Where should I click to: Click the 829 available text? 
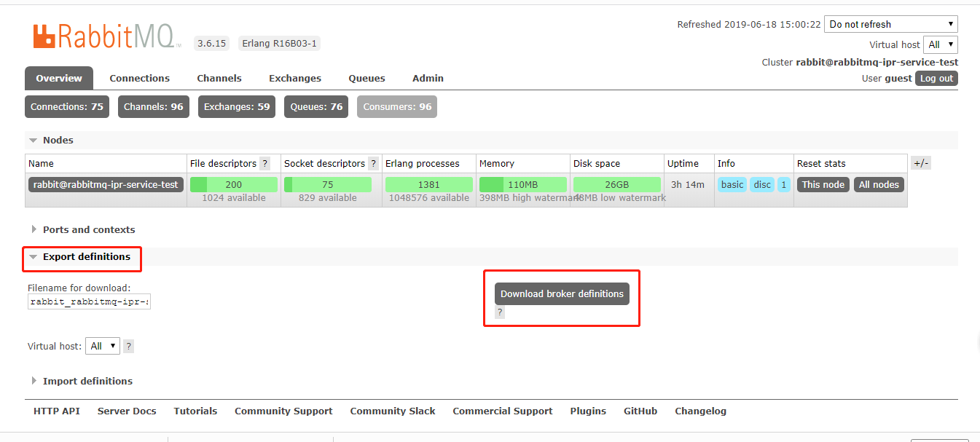coord(328,198)
